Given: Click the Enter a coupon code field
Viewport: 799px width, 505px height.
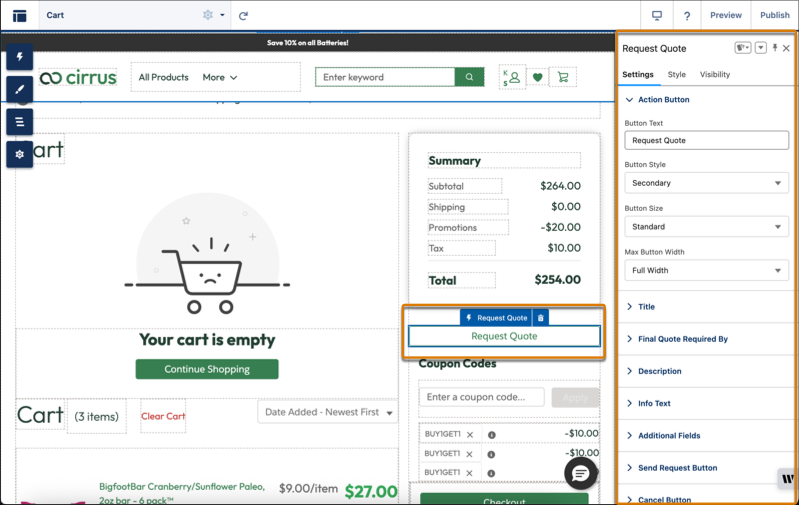Looking at the screenshot, I should 482,397.
